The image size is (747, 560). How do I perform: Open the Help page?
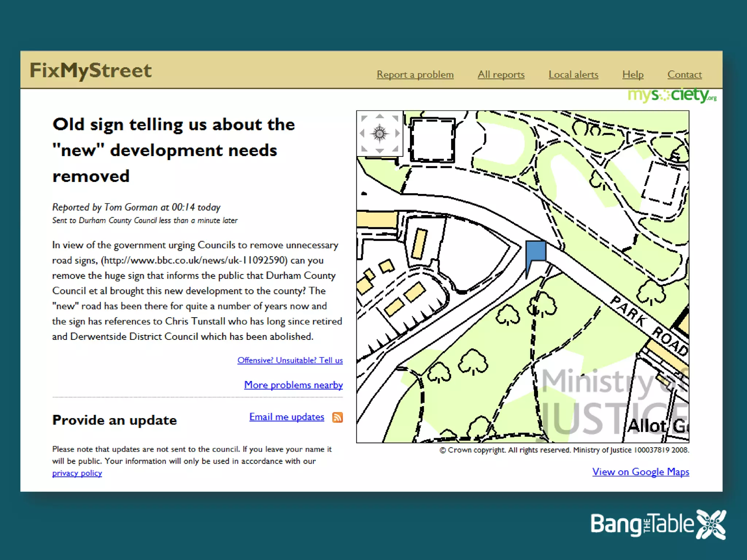click(x=633, y=74)
